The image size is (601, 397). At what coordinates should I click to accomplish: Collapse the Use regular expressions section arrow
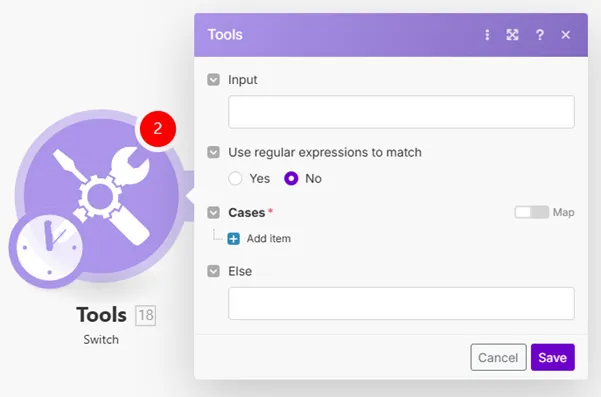pyautogui.click(x=213, y=152)
